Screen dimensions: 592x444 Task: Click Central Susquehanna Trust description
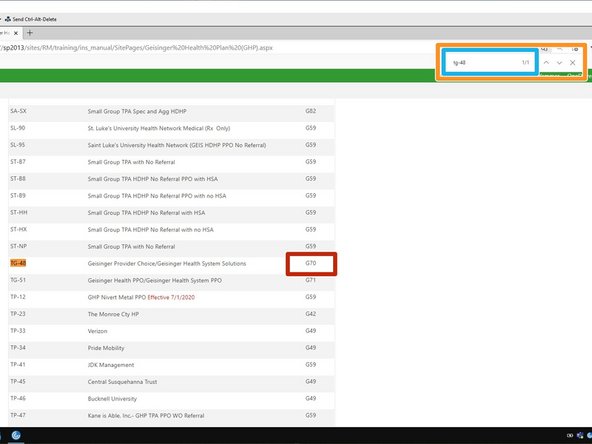pyautogui.click(x=122, y=382)
